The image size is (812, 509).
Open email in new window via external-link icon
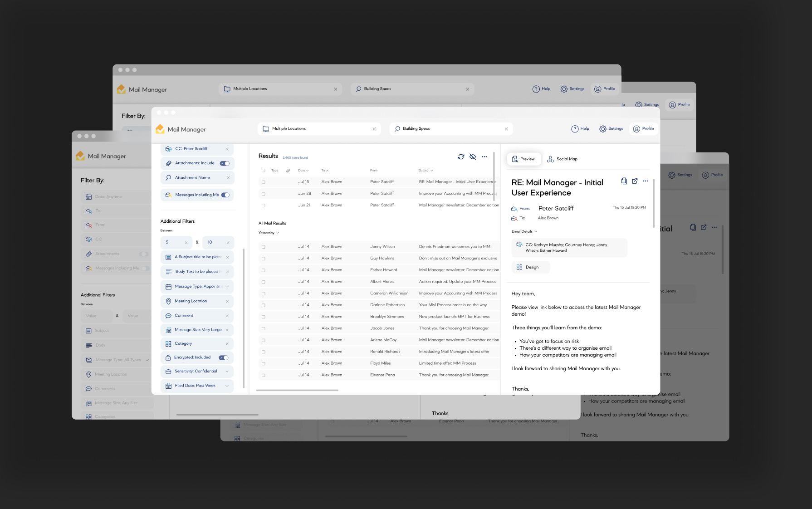click(635, 181)
